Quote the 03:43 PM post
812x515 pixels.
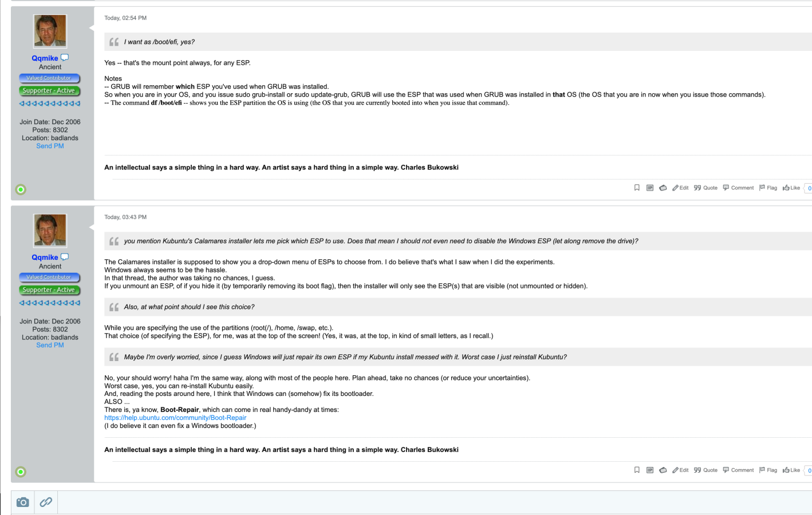pyautogui.click(x=705, y=470)
